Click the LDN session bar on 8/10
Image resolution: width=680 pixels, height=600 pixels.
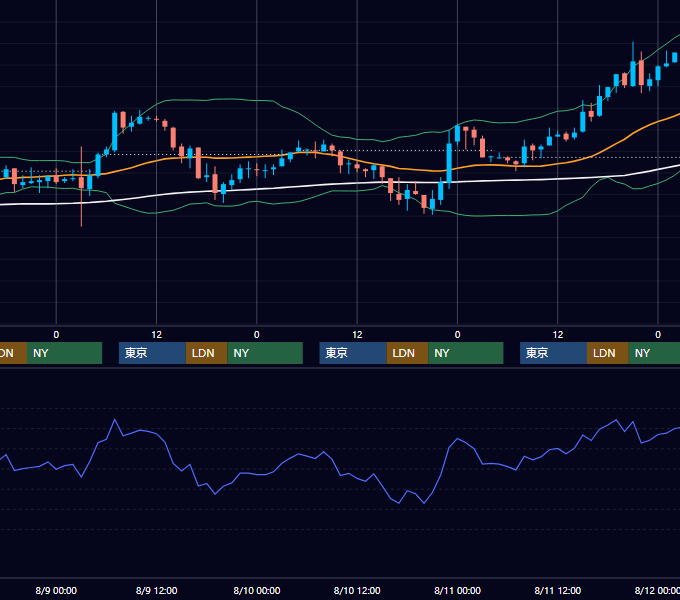pos(407,353)
